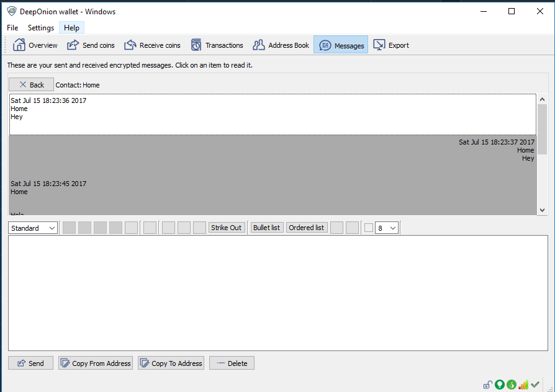This screenshot has height=392, width=555.
Task: Open the Settings menu
Action: click(41, 27)
